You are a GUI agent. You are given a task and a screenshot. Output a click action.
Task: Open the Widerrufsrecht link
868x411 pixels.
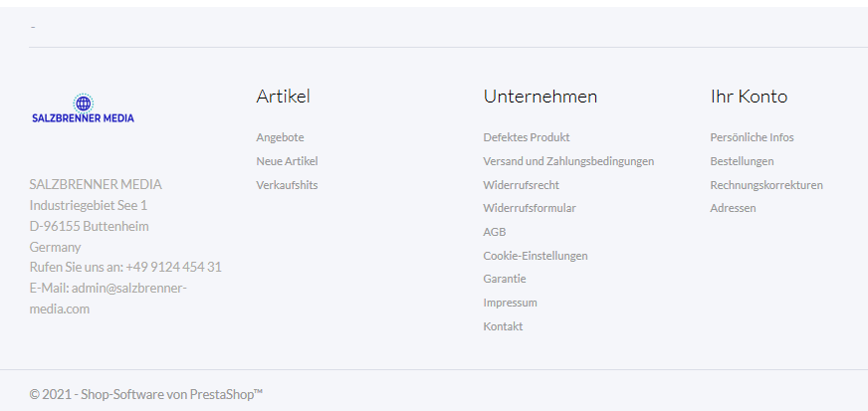tap(521, 185)
